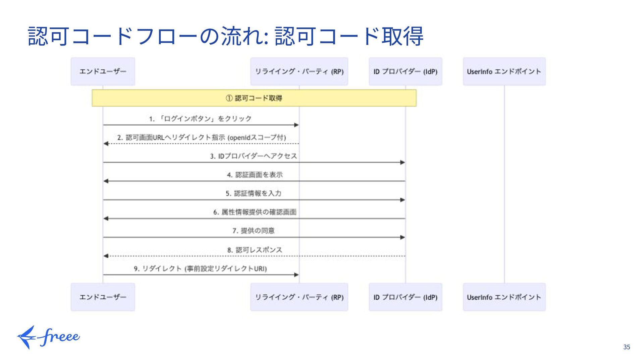Click step 1 ログインボタンをクリック label

coord(200,119)
